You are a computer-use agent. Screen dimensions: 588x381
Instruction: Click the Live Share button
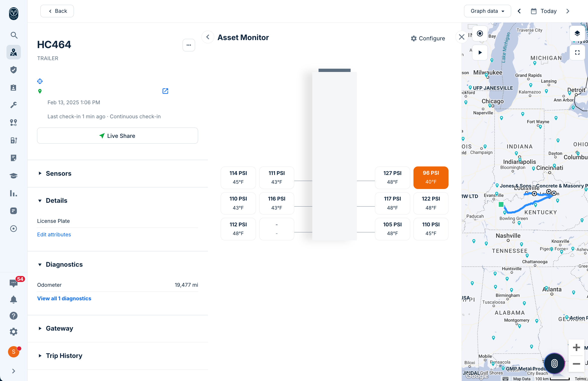tap(117, 136)
